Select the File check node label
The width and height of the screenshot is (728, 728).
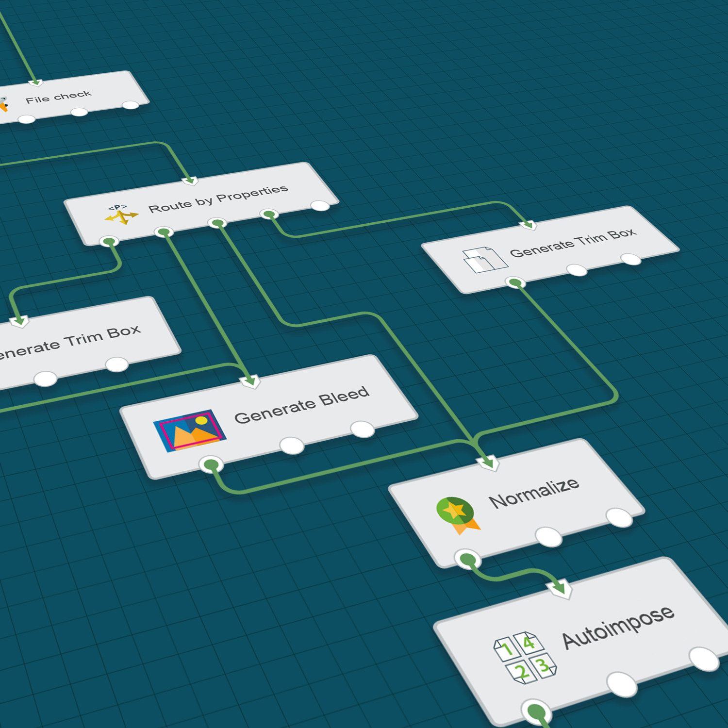click(58, 97)
